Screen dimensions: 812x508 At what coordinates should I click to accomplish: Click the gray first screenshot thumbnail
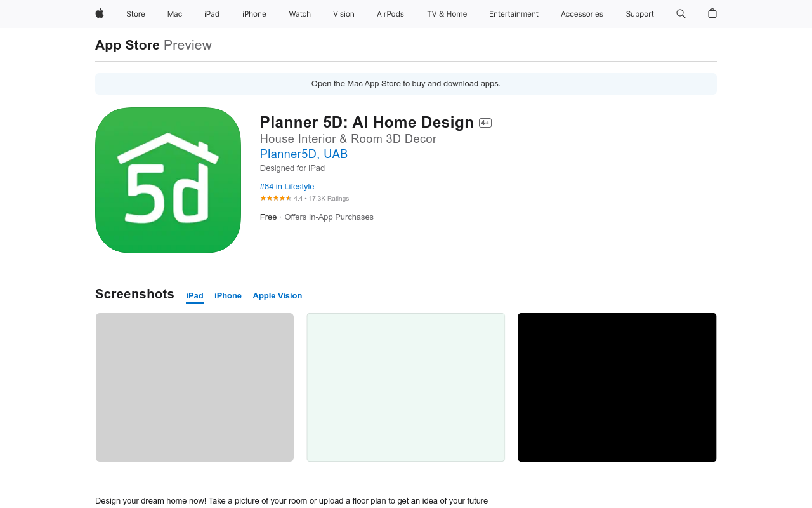pyautogui.click(x=195, y=387)
